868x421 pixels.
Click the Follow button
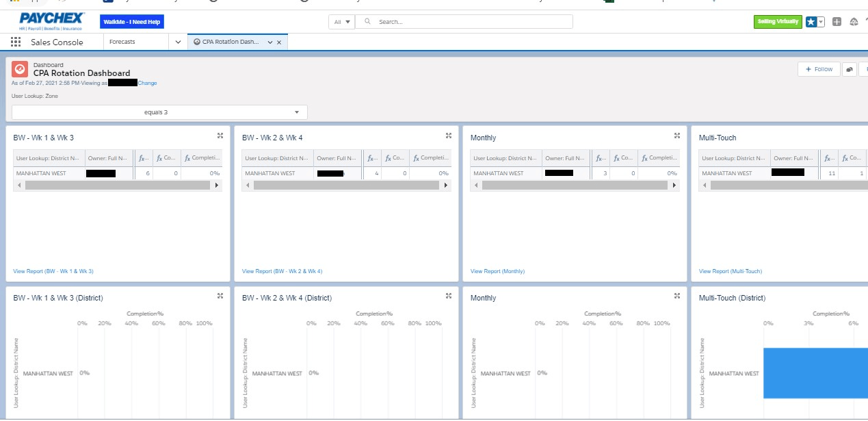(x=819, y=69)
